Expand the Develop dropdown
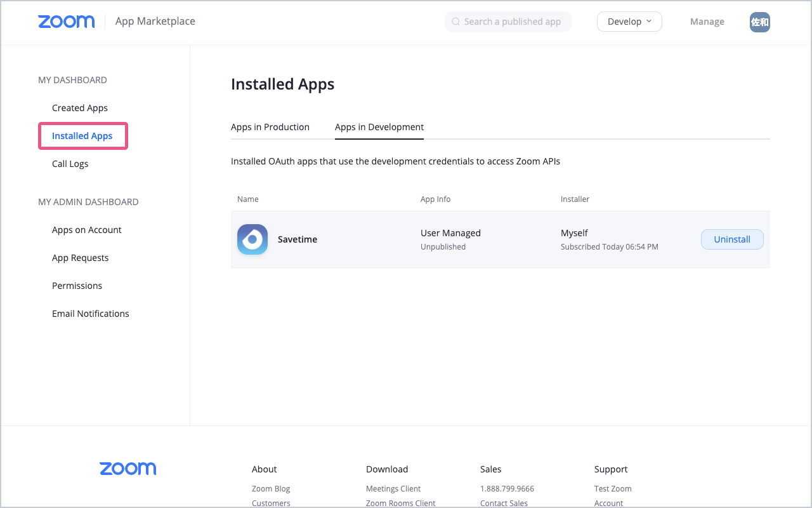 [x=629, y=22]
